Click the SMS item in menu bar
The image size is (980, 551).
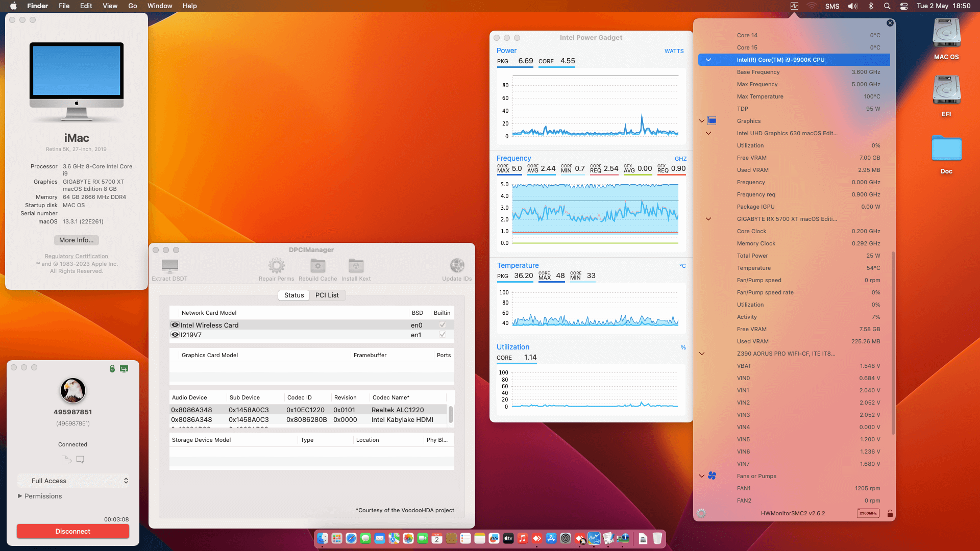832,6
